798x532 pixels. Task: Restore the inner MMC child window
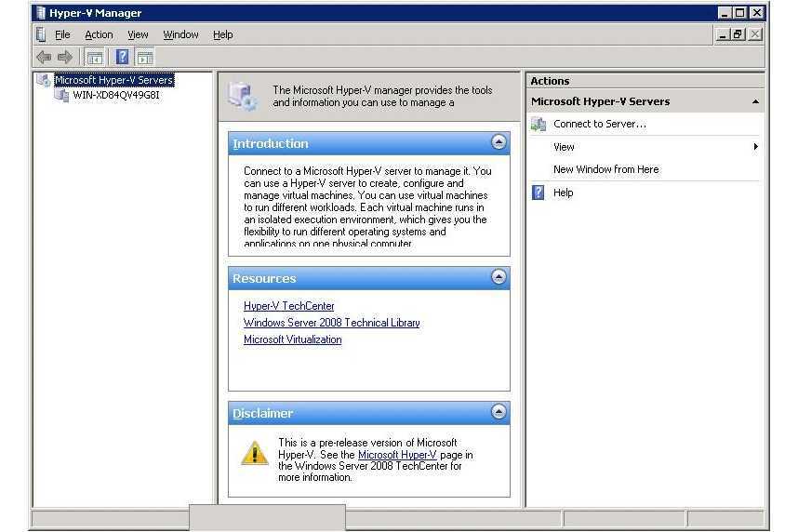(x=738, y=34)
